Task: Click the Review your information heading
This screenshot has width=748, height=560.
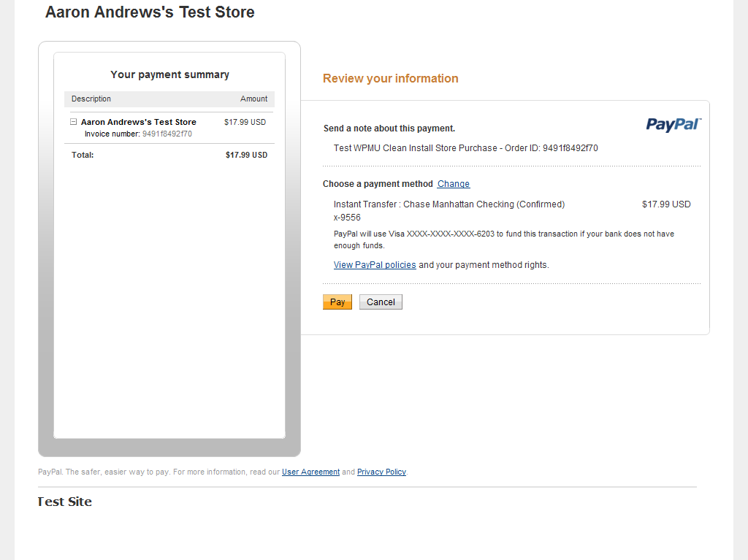Action: tap(390, 79)
